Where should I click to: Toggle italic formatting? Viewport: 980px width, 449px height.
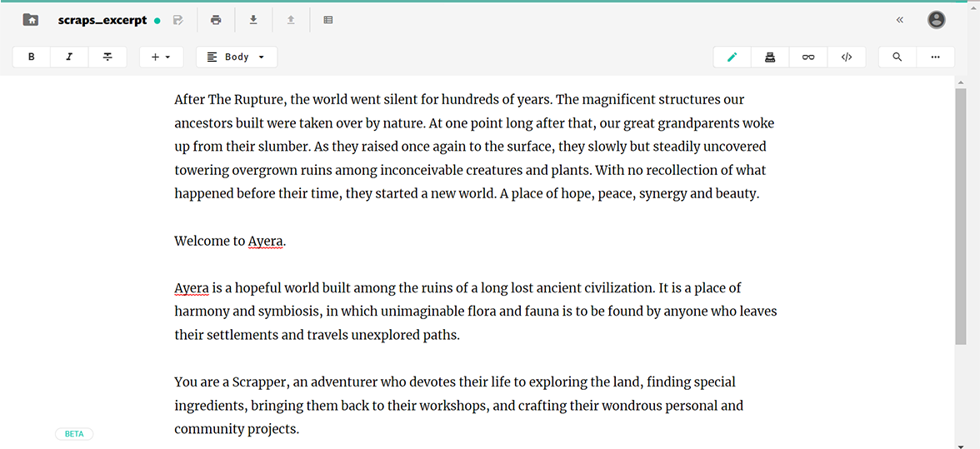point(69,57)
